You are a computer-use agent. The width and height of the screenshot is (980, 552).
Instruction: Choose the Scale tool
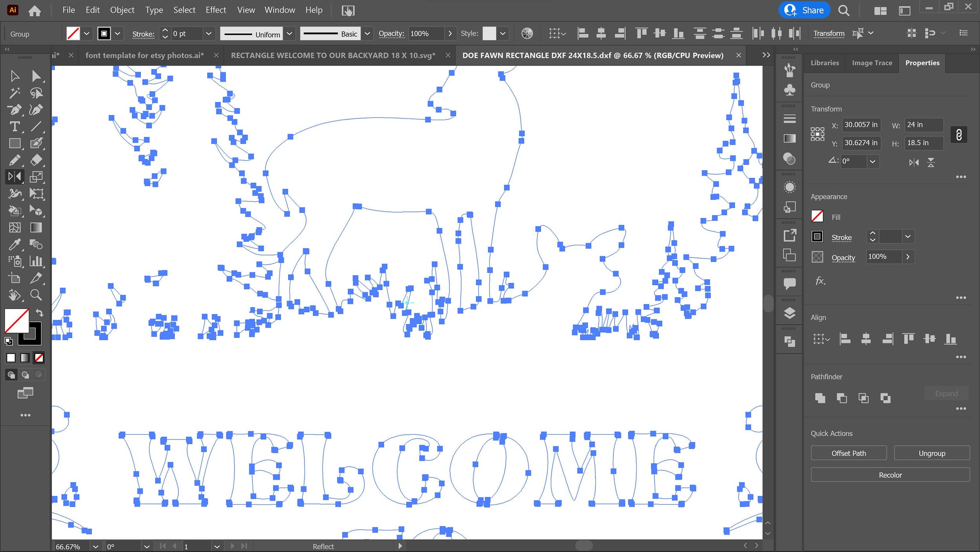[36, 177]
